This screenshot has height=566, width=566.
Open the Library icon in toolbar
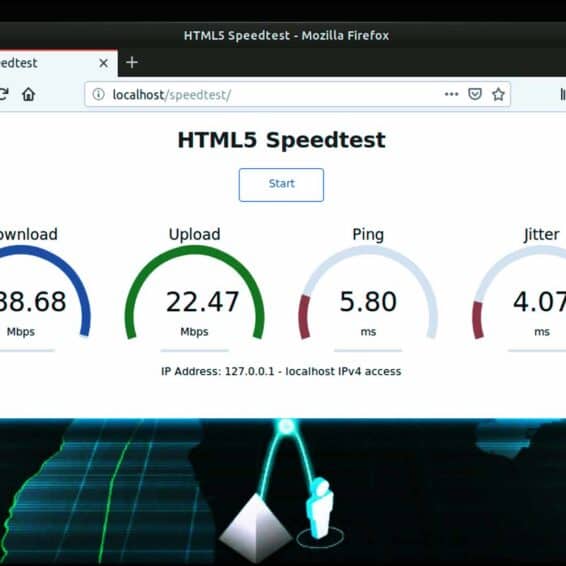tap(563, 95)
